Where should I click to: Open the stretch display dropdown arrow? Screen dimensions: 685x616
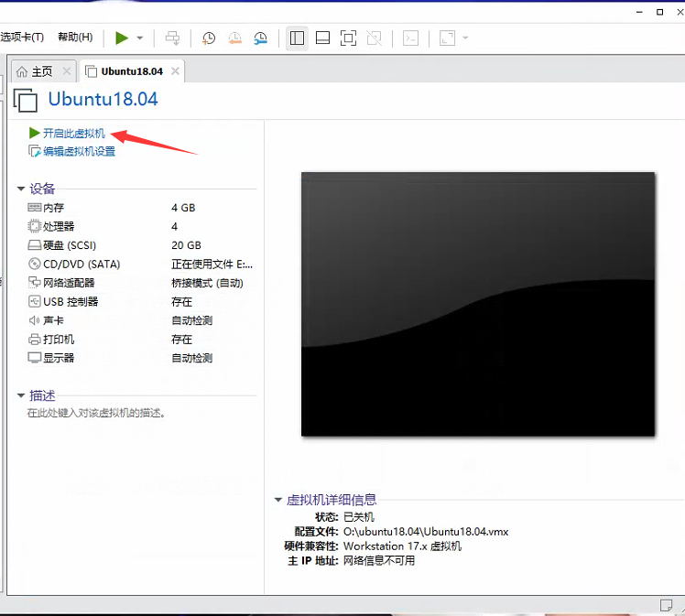pyautogui.click(x=465, y=38)
